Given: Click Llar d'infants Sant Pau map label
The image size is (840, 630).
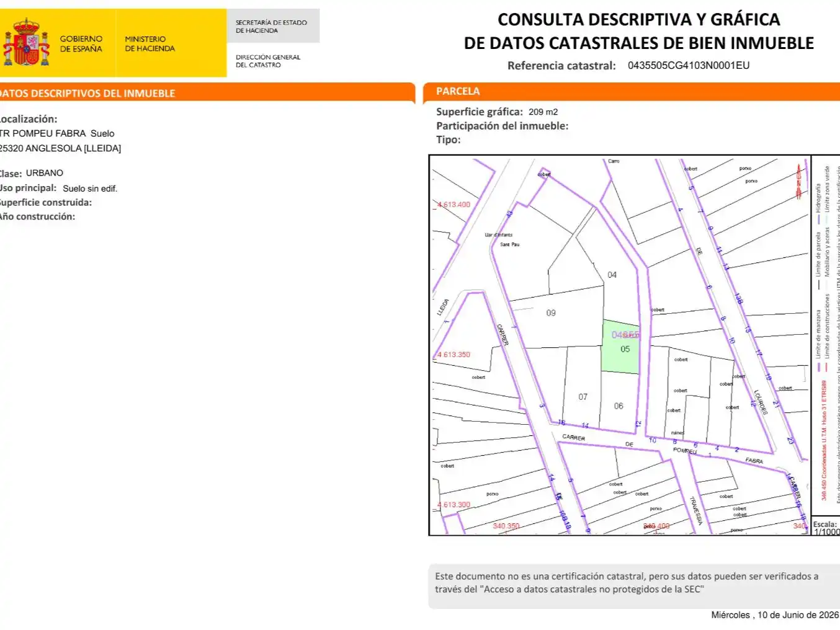Looking at the screenshot, I should (499, 239).
